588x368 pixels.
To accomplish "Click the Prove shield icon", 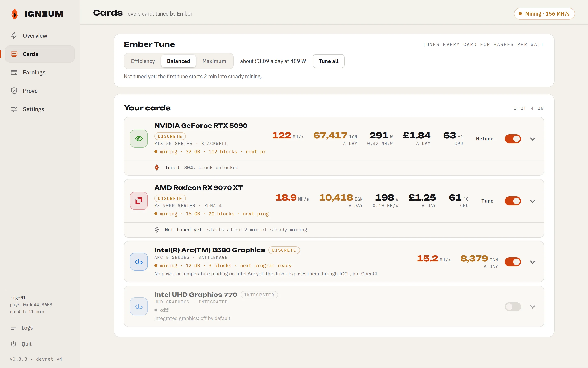I will [14, 91].
